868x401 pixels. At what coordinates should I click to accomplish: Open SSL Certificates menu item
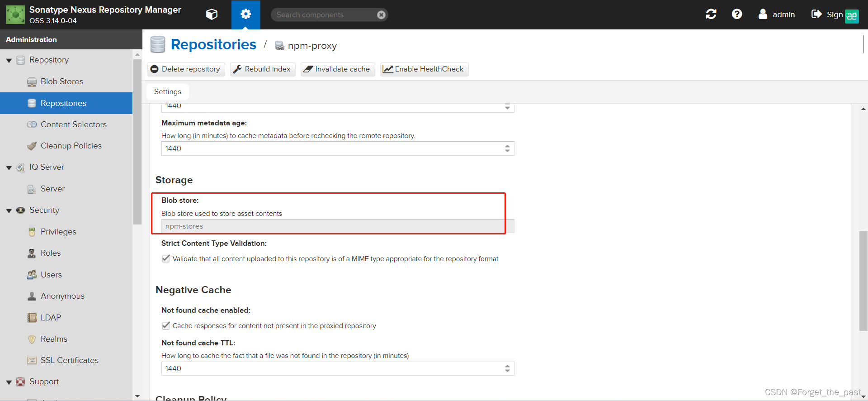(x=70, y=360)
